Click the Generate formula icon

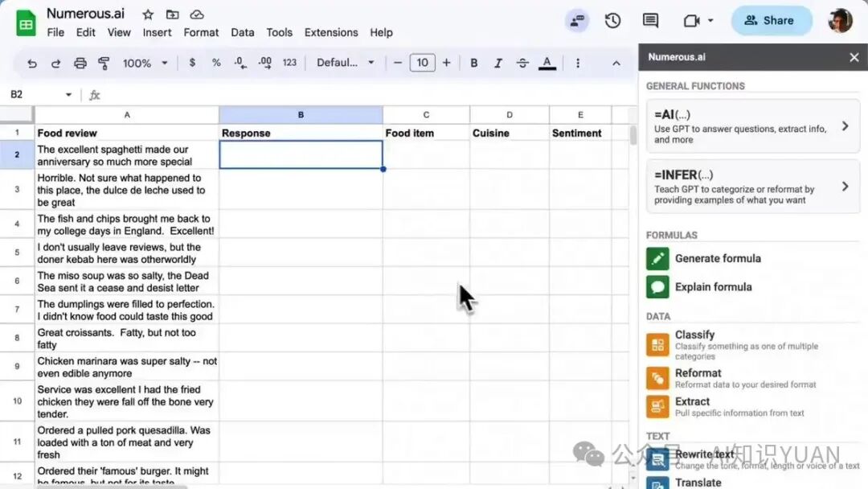(x=657, y=258)
